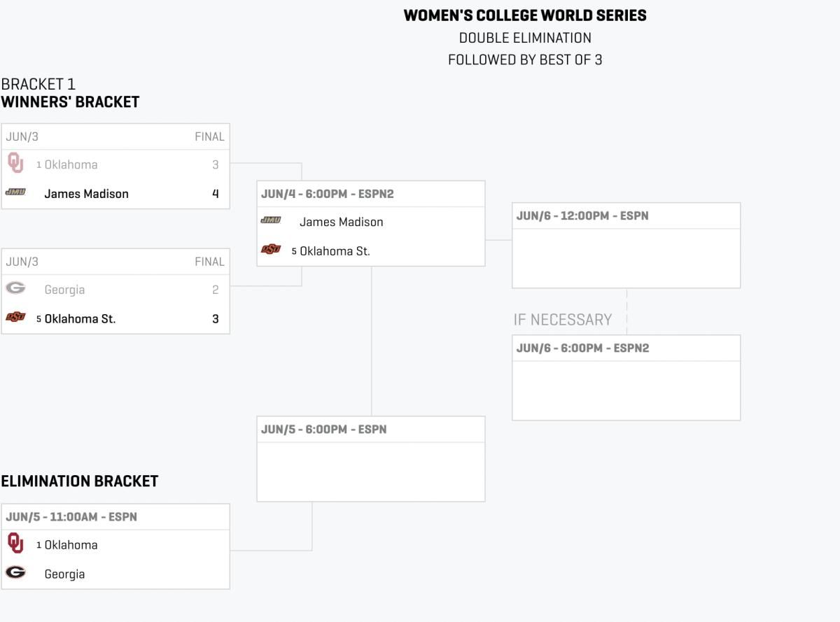Open Georgia team in the Jun/5 11:00AM game
Image resolution: width=840 pixels, height=622 pixels.
[x=64, y=574]
